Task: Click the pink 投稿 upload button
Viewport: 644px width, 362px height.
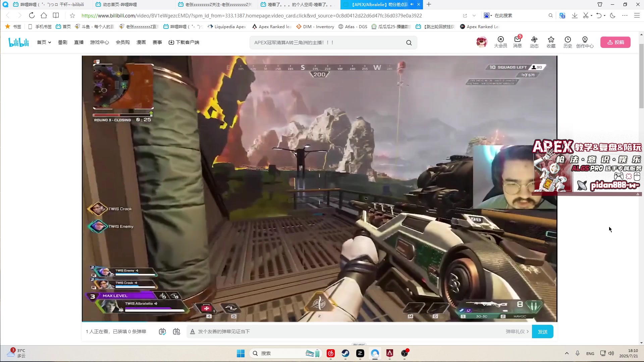Action: [x=615, y=42]
